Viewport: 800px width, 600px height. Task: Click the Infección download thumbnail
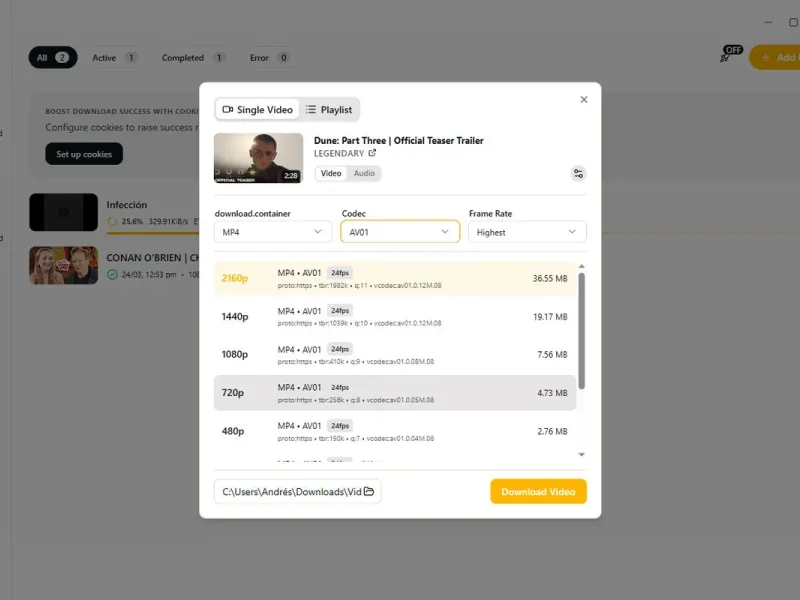pos(63,212)
